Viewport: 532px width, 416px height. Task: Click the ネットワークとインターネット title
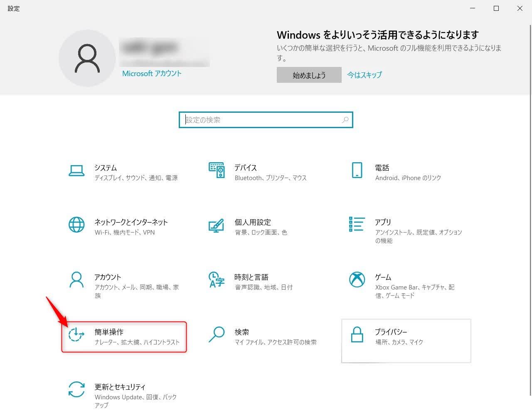(x=131, y=222)
